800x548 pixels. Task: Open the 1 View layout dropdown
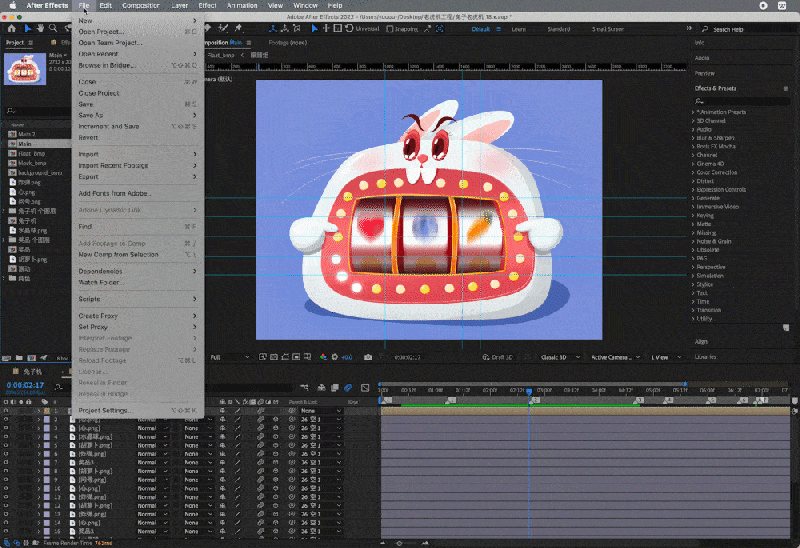(x=666, y=357)
